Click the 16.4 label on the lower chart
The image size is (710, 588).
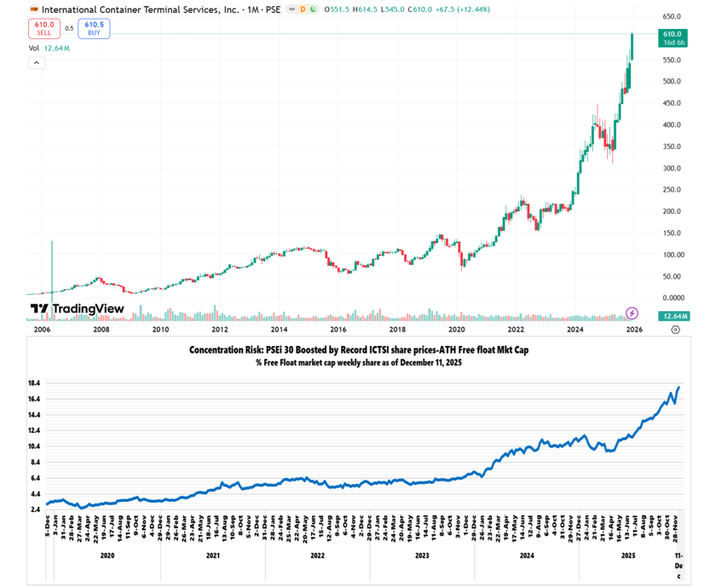[x=34, y=399]
